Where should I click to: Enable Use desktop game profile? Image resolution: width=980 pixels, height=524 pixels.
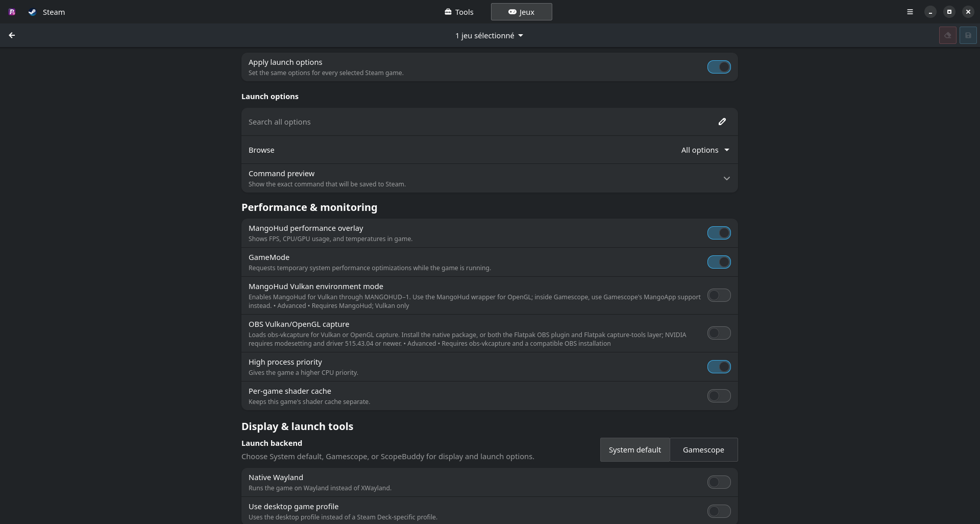(x=719, y=511)
